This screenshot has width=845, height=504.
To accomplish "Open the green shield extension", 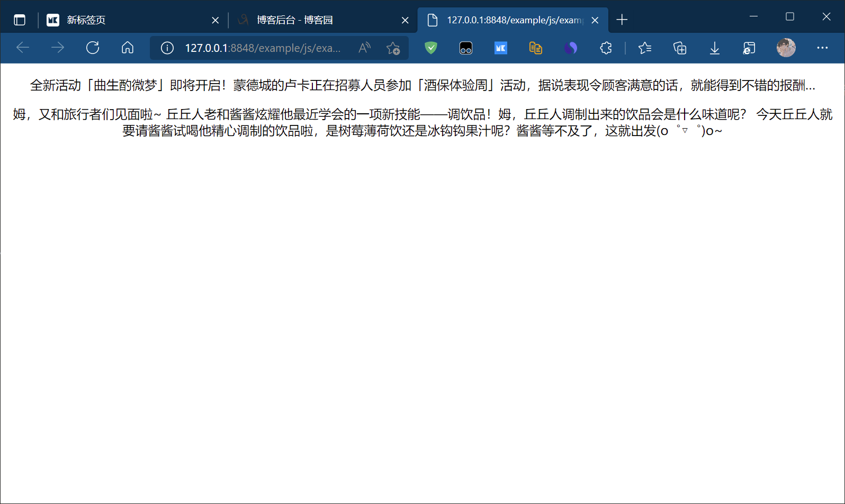I will 431,48.
